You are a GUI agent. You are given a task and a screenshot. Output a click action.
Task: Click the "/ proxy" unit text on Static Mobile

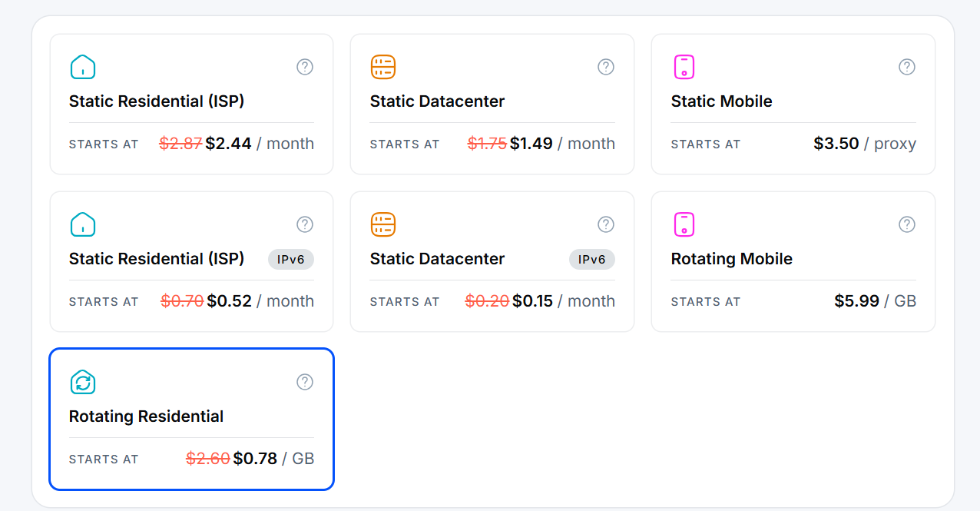890,144
